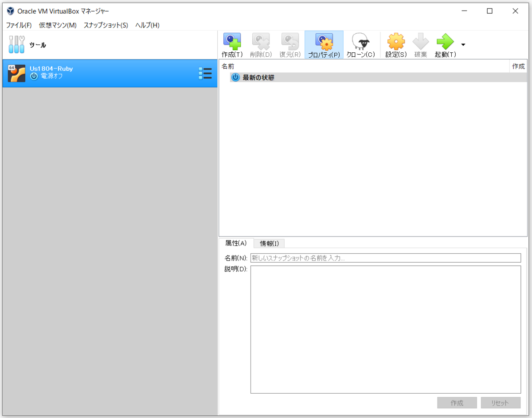The height and width of the screenshot is (418, 532).
Task: Select the スナップショット作成 camera icon
Action: coord(232,42)
